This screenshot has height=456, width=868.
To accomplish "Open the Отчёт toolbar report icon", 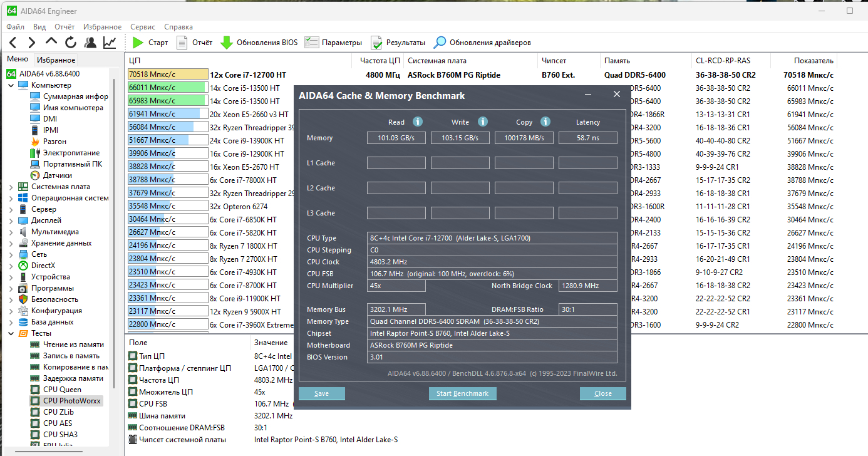I will pos(182,43).
